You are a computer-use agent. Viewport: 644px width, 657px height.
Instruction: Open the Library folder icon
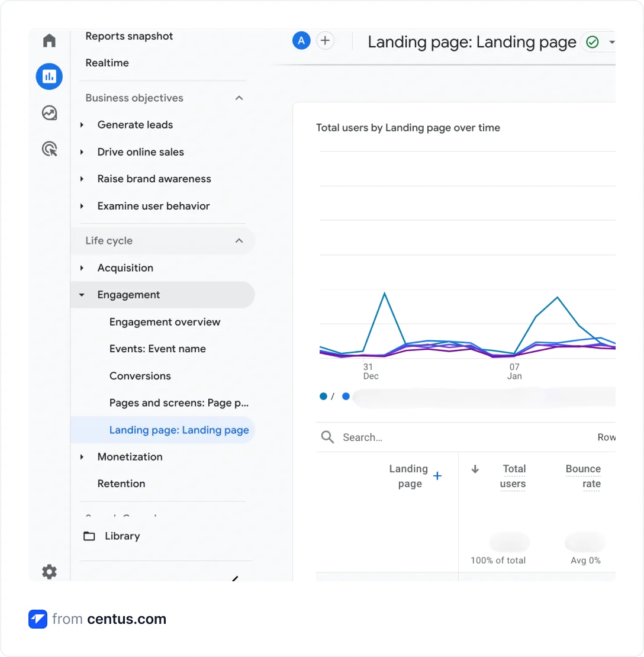89,536
